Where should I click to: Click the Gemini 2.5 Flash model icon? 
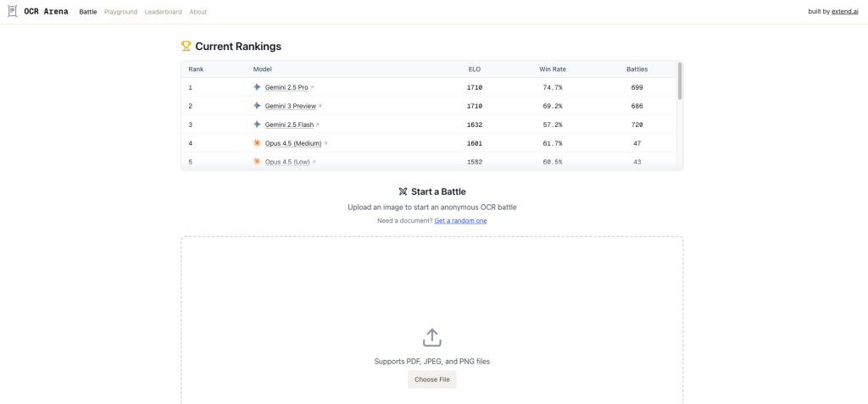(x=257, y=125)
